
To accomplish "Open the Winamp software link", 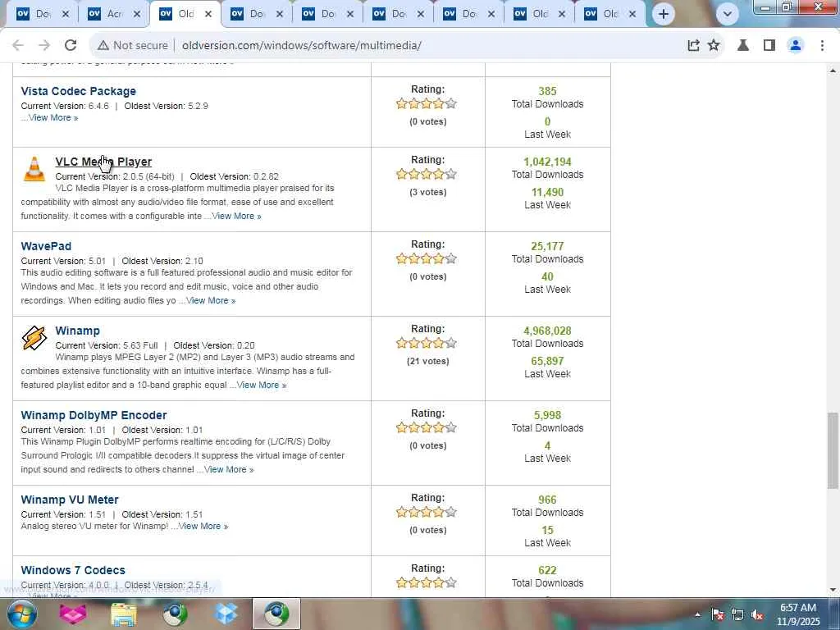I will [x=78, y=331].
